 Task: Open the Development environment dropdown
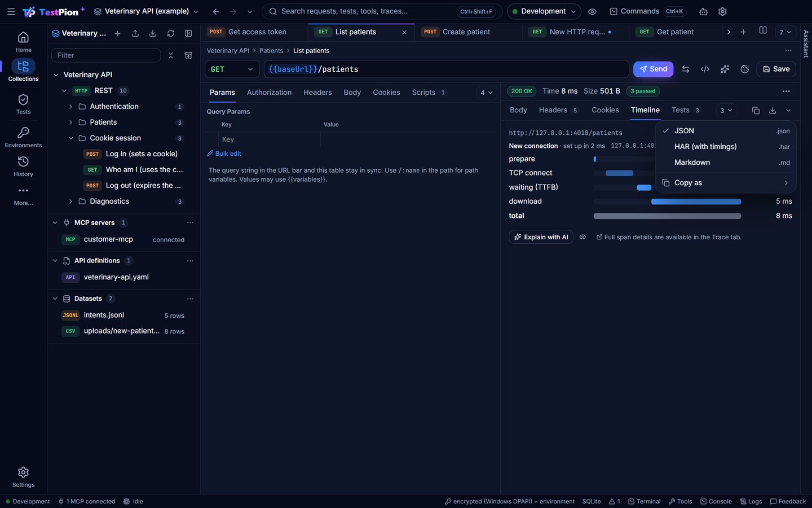pyautogui.click(x=544, y=11)
